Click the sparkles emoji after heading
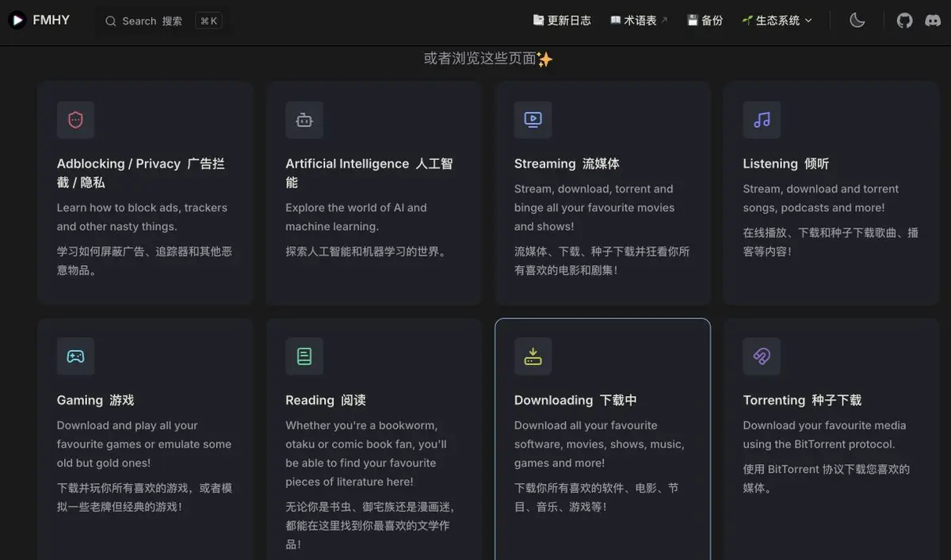Screen dimensions: 951x560 point(544,59)
